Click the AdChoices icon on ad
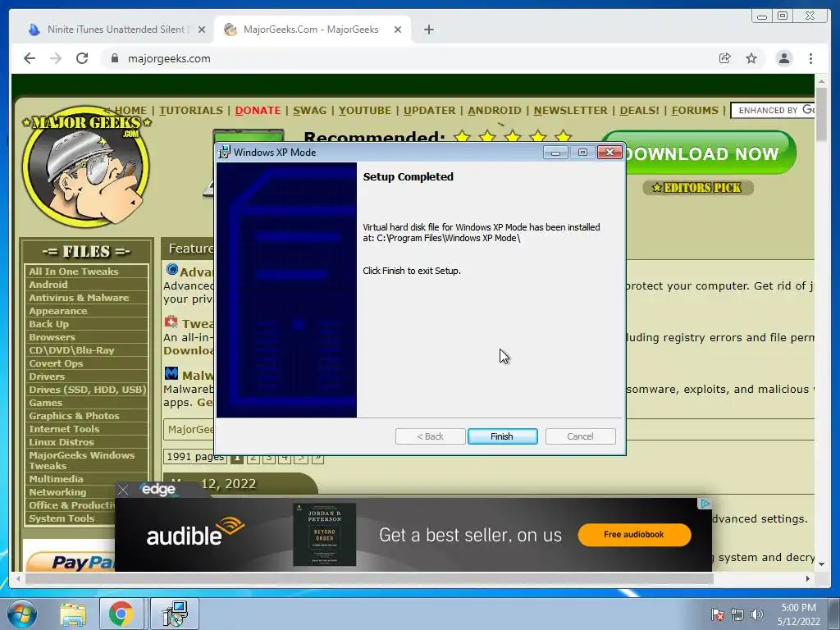 pyautogui.click(x=705, y=504)
